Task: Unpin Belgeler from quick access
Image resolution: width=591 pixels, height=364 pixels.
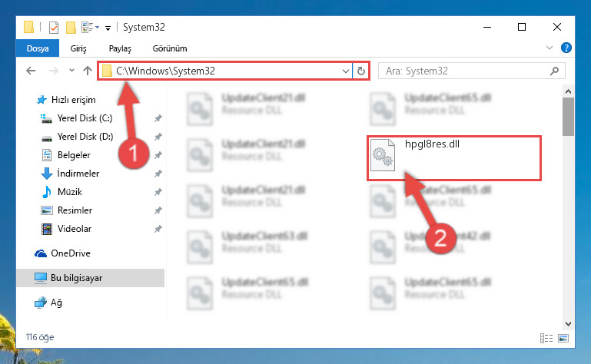Action: [x=158, y=155]
